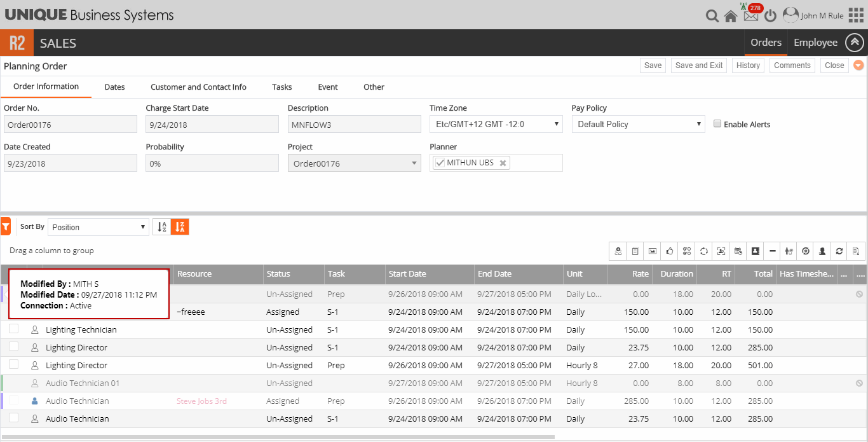Open the apps grid menu icon
This screenshot has height=442, width=868.
(856, 15)
